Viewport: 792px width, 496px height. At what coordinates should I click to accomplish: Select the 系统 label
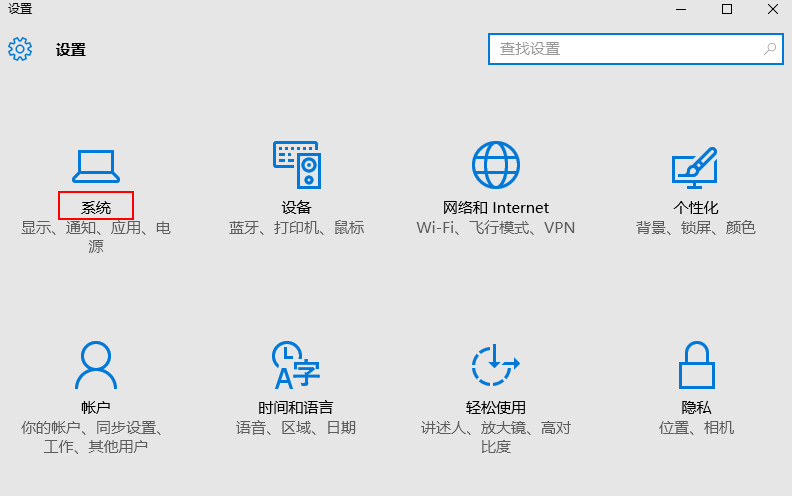point(96,208)
